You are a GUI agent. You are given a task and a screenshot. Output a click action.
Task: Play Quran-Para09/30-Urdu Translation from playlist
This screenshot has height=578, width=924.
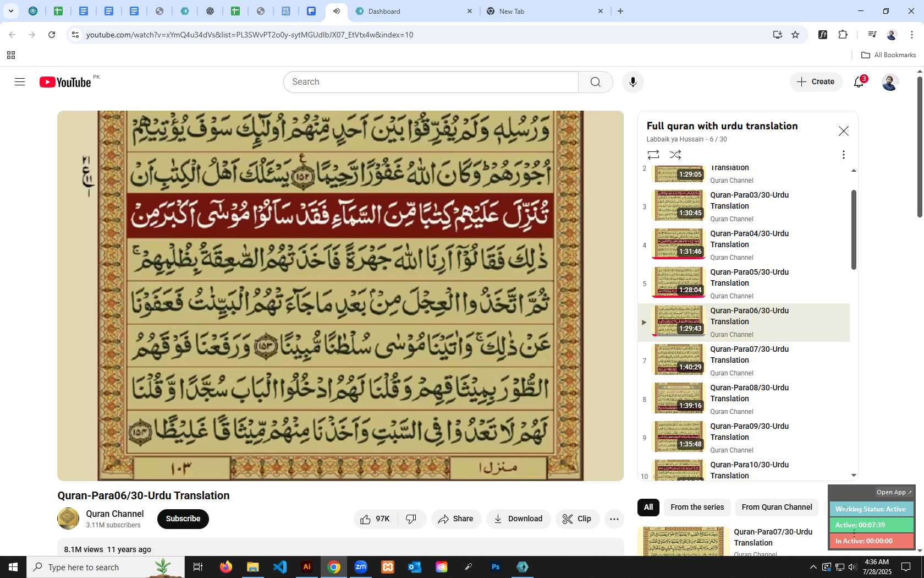744,438
